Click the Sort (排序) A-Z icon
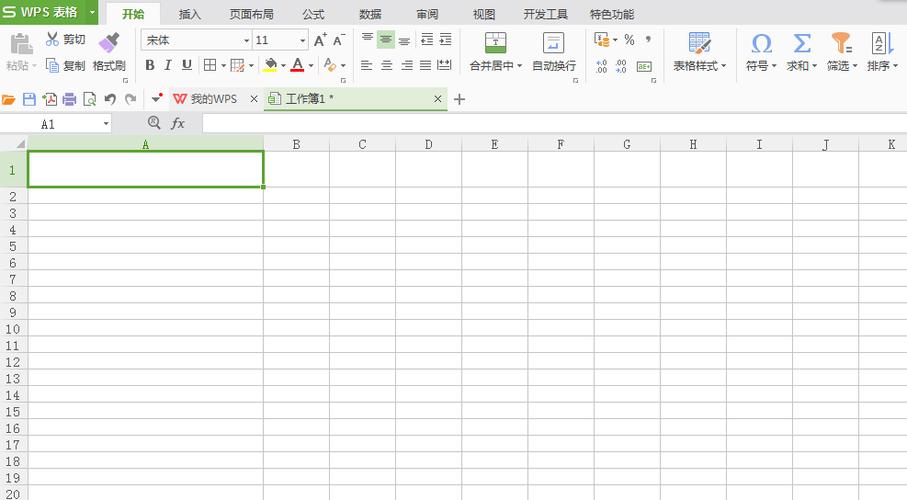Image resolution: width=907 pixels, height=500 pixels. coord(882,43)
